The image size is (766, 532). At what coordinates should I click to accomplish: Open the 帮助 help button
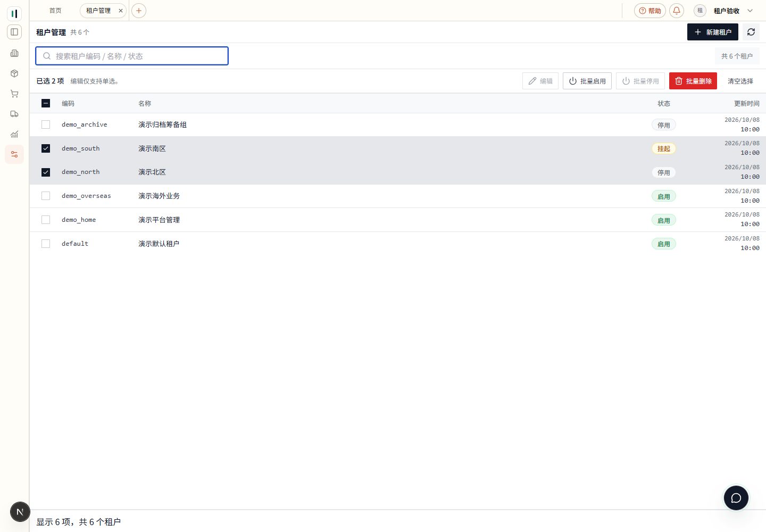pyautogui.click(x=650, y=11)
